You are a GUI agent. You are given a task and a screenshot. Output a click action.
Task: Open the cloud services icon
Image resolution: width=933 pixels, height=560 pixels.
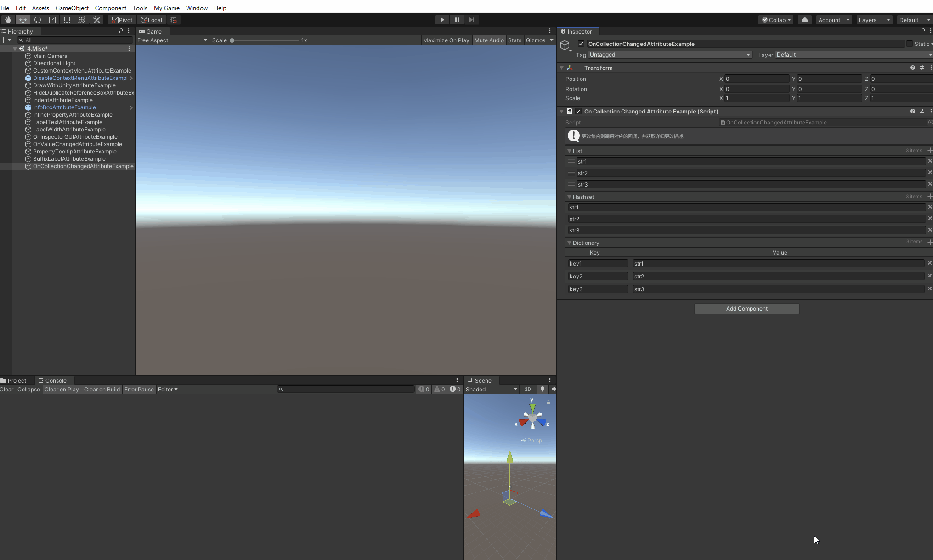pos(804,20)
